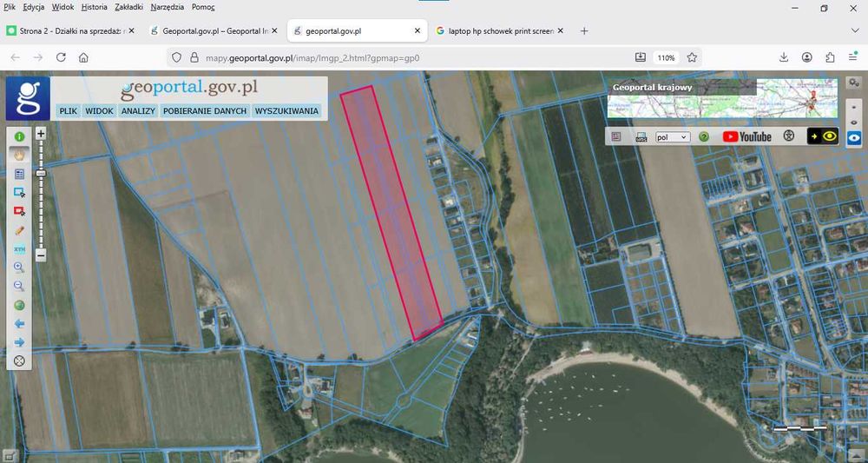Expand the list all tabs chevron
This screenshot has width=868, height=463.
(855, 31)
